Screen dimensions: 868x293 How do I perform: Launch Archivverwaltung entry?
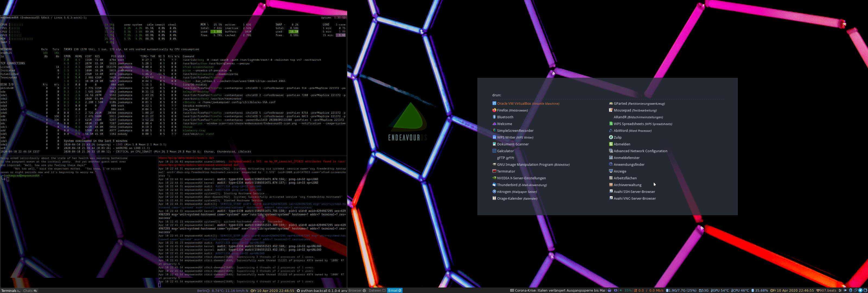pyautogui.click(x=625, y=185)
